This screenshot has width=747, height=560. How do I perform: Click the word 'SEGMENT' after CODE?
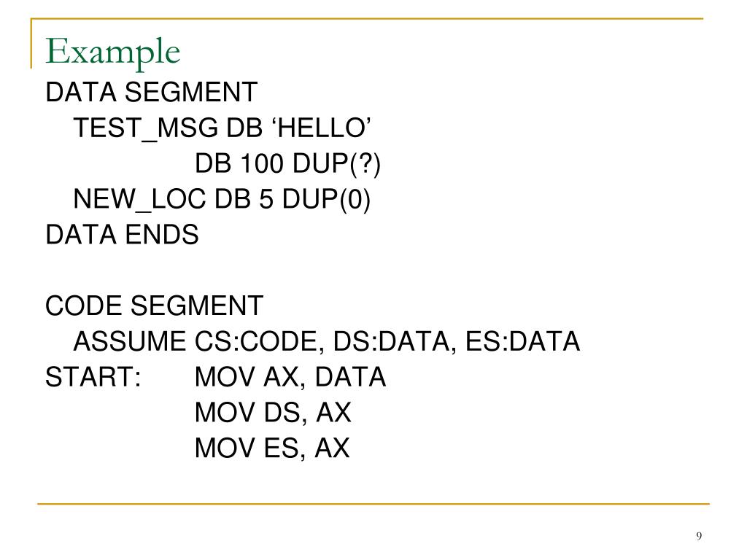coord(197,306)
